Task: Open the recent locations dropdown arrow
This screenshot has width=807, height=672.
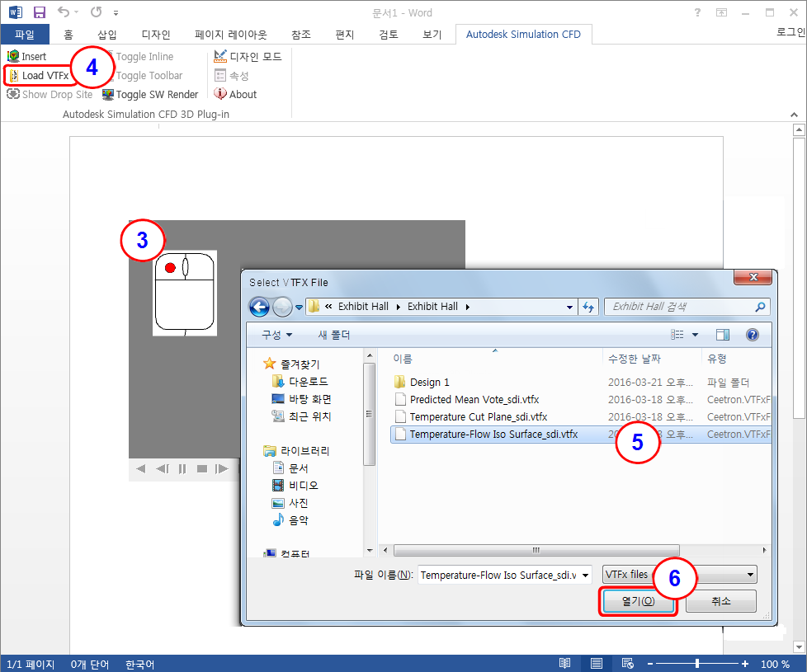Action: [x=299, y=308]
